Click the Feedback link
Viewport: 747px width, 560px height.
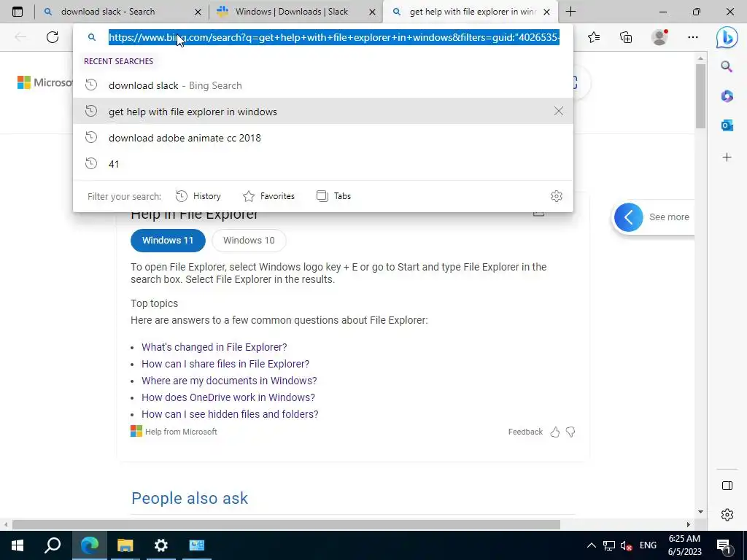click(525, 432)
